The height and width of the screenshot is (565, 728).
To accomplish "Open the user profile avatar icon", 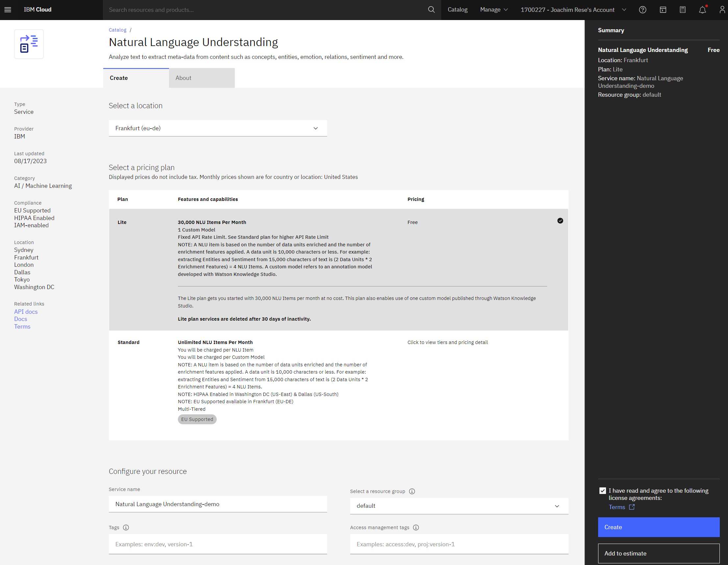I will click(722, 10).
